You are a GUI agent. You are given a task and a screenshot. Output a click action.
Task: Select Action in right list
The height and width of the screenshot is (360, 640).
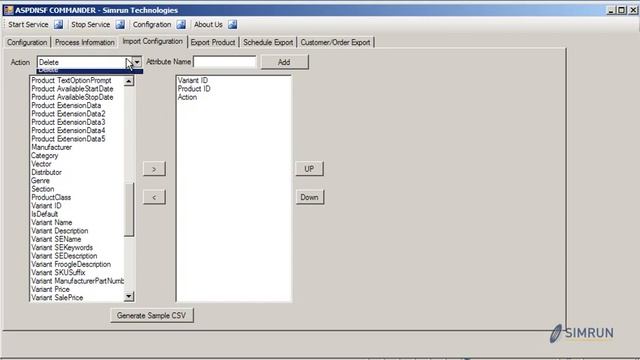187,97
